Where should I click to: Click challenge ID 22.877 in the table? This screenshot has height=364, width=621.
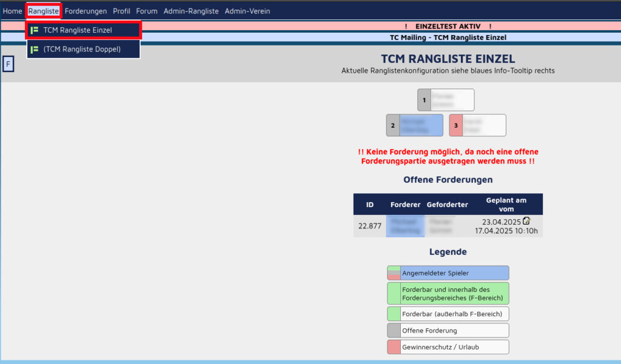[369, 226]
